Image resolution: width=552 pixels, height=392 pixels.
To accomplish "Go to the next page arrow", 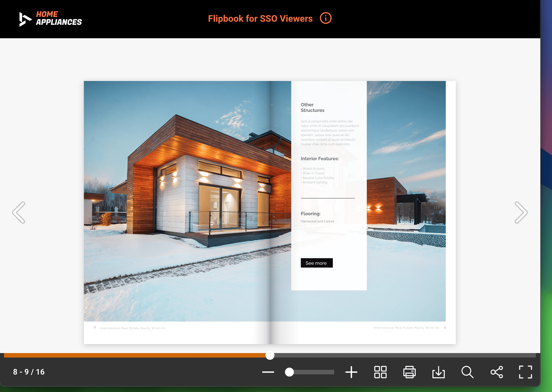I will coord(521,212).
